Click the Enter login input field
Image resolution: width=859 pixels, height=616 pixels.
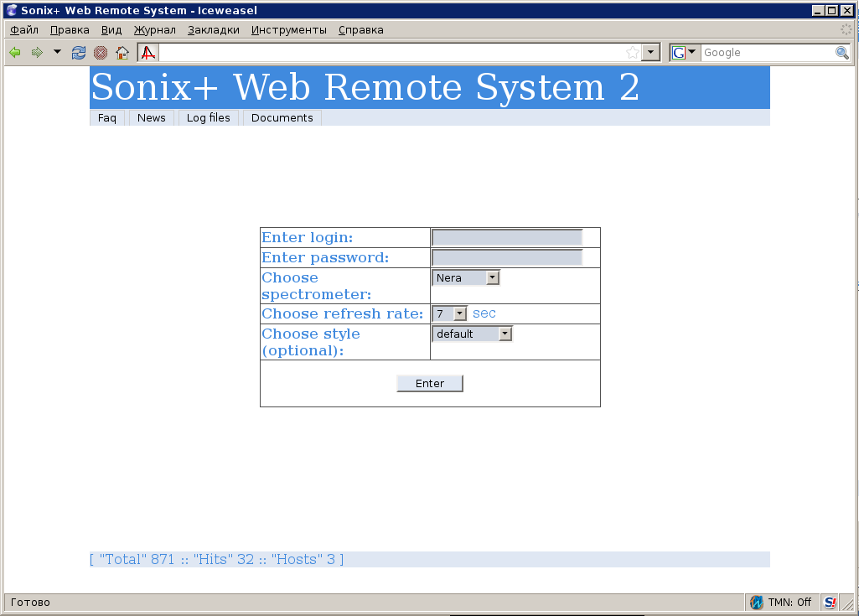[507, 237]
